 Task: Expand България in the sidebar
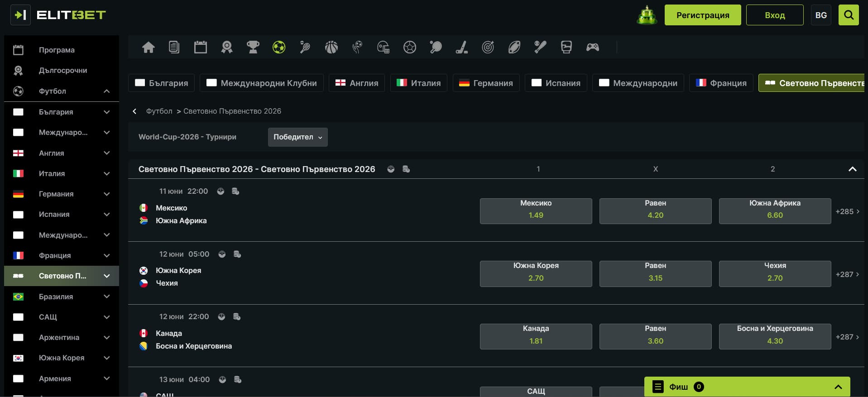(106, 112)
